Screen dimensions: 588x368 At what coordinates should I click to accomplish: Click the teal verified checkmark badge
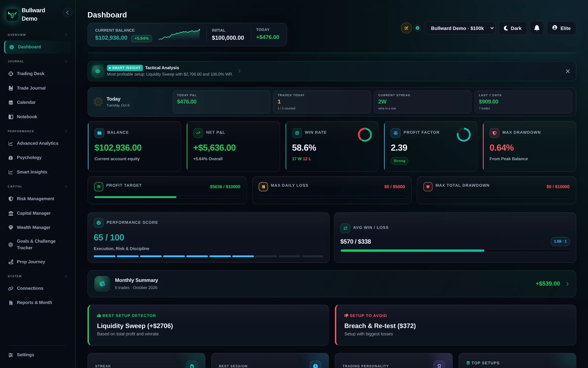tap(417, 28)
